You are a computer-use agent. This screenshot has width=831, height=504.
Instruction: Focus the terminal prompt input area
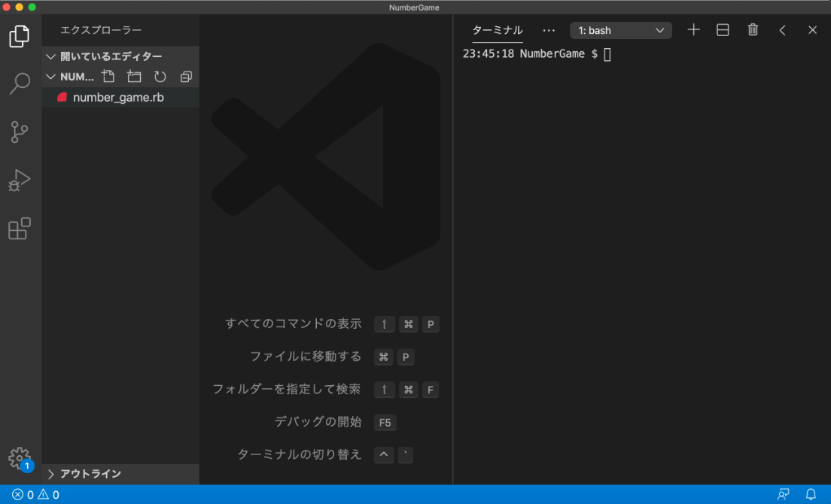pos(607,54)
